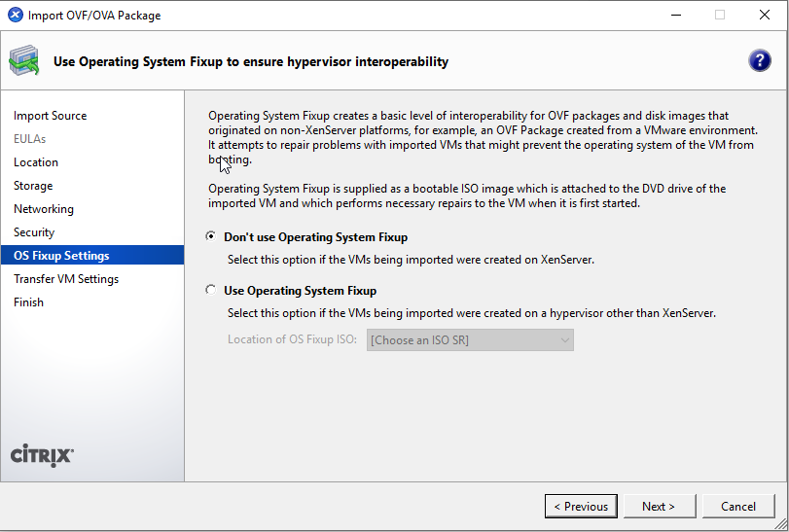Select the Security step in sidebar
The height and width of the screenshot is (532, 789).
tap(34, 232)
